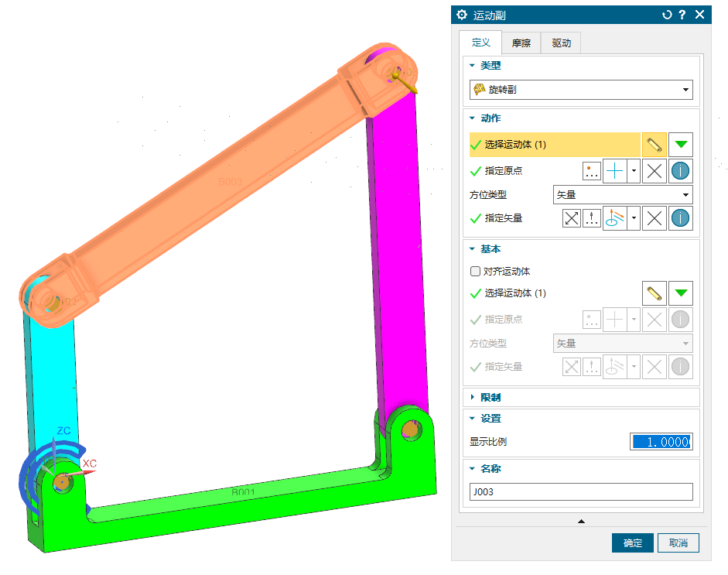Open the vector dialog icon beside 指定矢量
The height and width of the screenshot is (575, 728).
[x=592, y=218]
